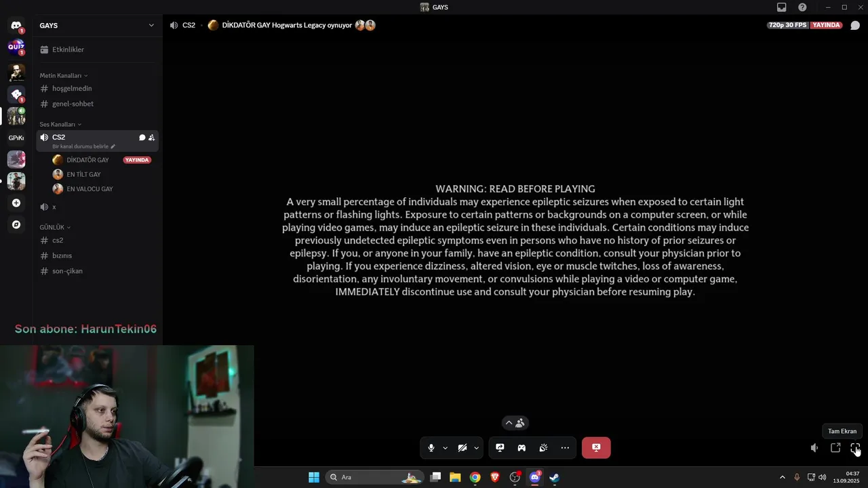This screenshot has height=488, width=868.
Task: Open the soundboard icon
Action: click(x=543, y=447)
